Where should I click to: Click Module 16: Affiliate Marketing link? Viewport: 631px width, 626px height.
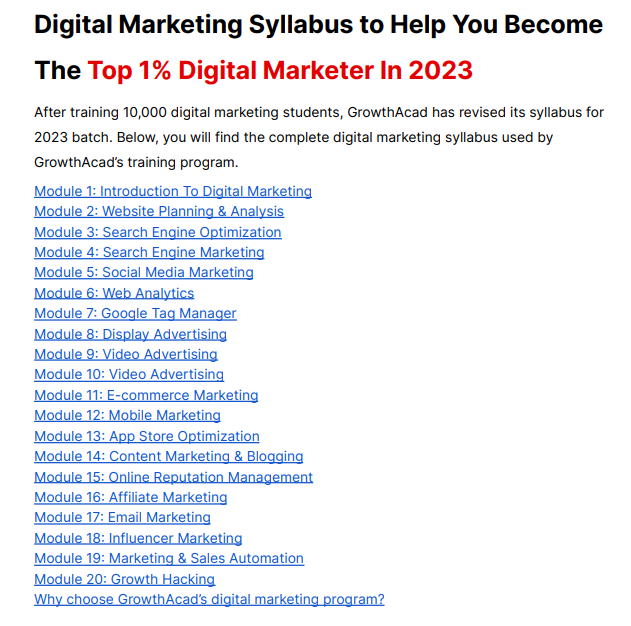click(131, 498)
